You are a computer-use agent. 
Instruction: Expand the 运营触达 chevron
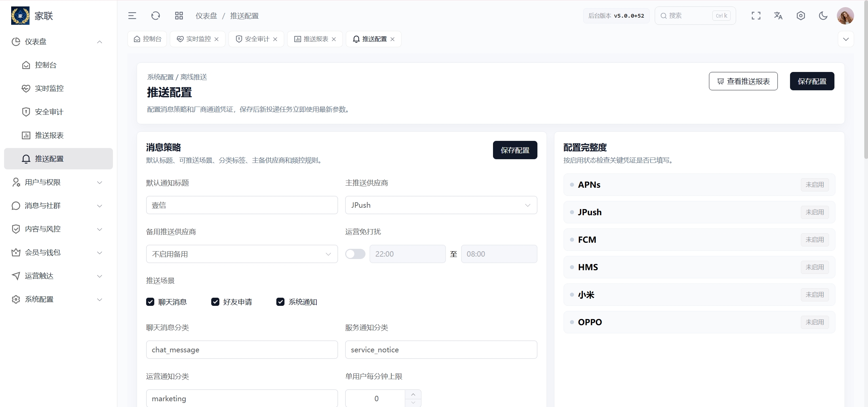point(100,276)
